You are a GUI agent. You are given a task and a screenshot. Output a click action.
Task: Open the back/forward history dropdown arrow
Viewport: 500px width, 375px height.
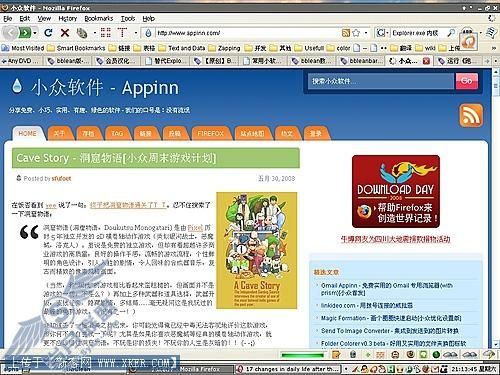pyautogui.click(x=35, y=33)
